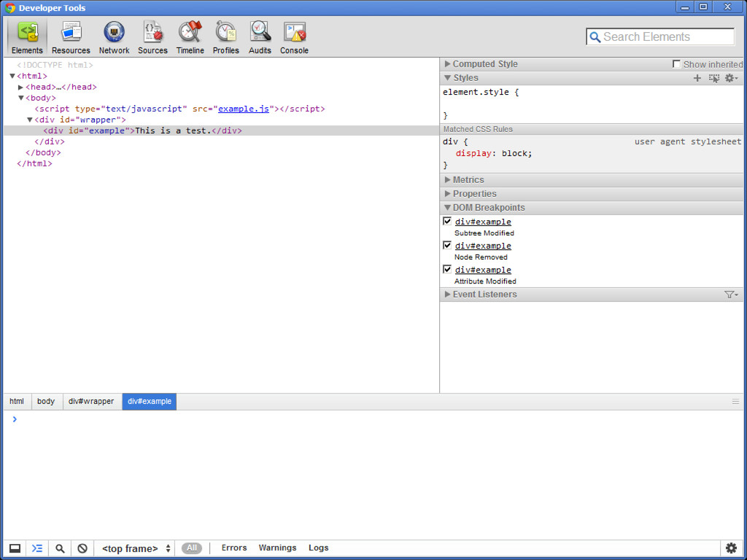Click the "block" value in div rule

pyautogui.click(x=514, y=153)
